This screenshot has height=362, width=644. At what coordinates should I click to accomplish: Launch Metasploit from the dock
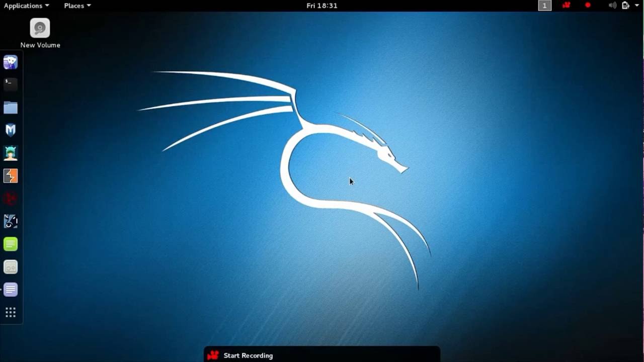pos(11,130)
